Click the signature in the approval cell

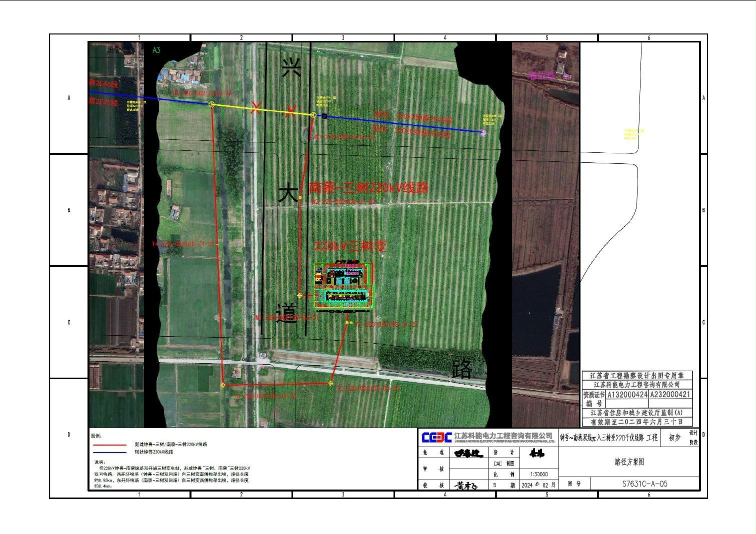468,454
